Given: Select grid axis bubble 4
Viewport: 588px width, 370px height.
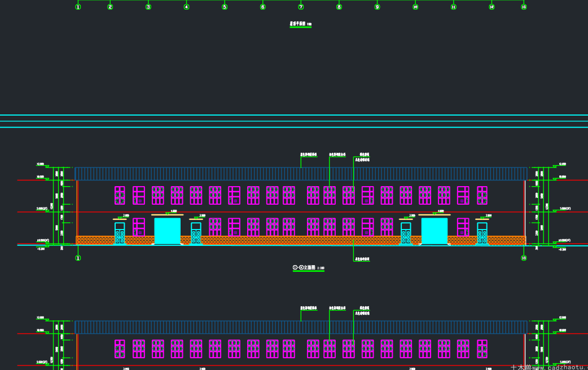Looking at the screenshot, I should tap(186, 7).
